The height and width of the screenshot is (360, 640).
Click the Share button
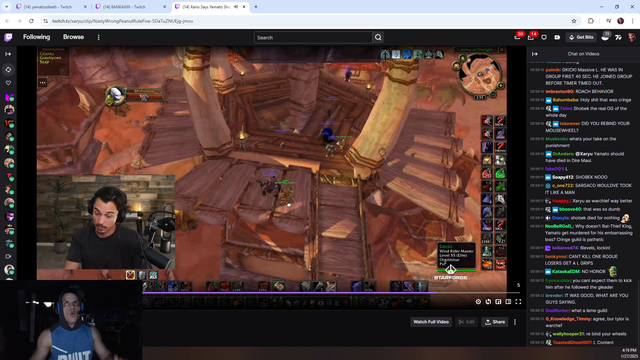coord(495,322)
